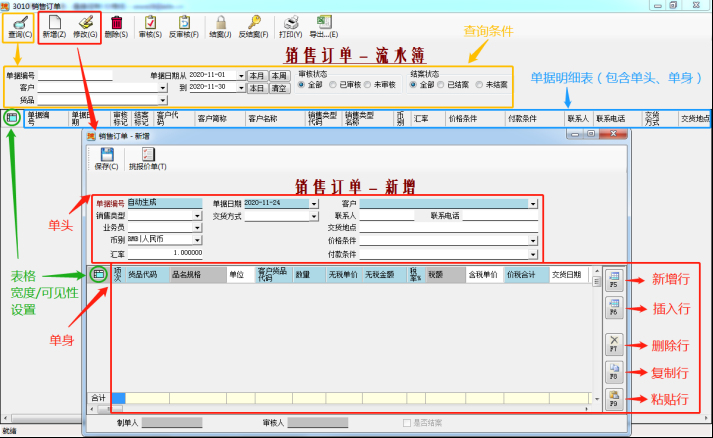Click the 新增 (New) document icon

tap(54, 21)
